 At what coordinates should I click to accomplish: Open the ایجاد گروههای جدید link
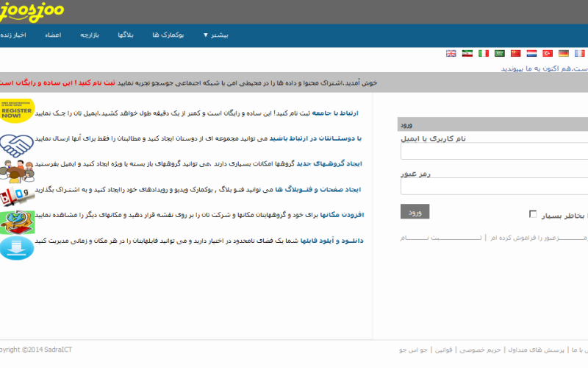pos(329,163)
